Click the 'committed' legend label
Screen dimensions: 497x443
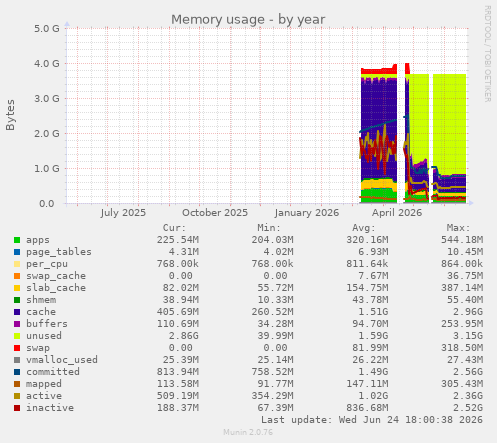tap(53, 372)
